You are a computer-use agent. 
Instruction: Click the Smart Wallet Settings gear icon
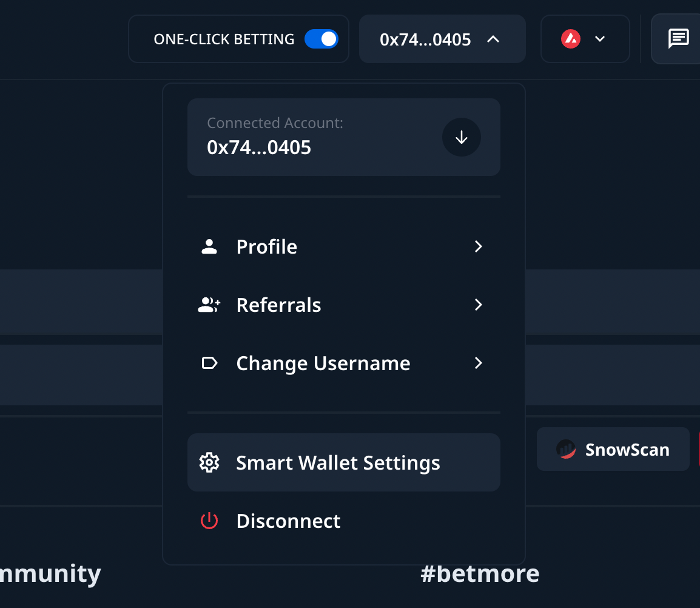pyautogui.click(x=209, y=463)
